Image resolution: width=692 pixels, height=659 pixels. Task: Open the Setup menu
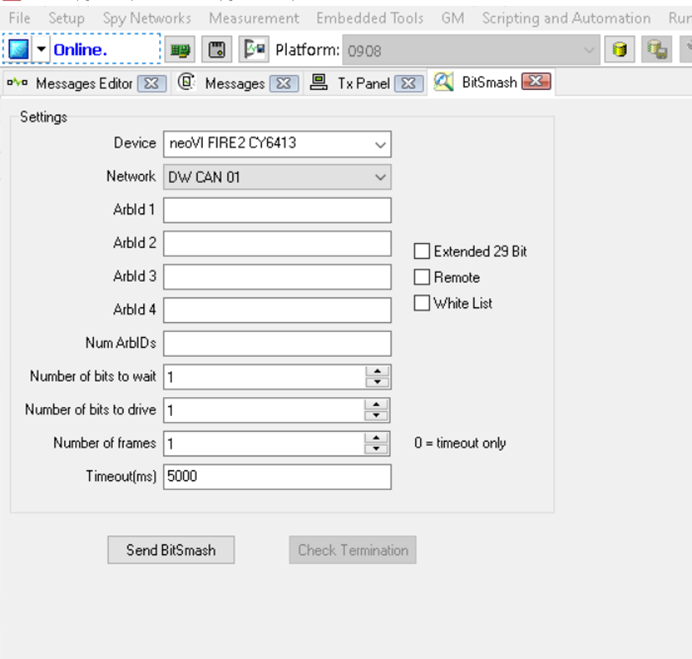point(66,18)
